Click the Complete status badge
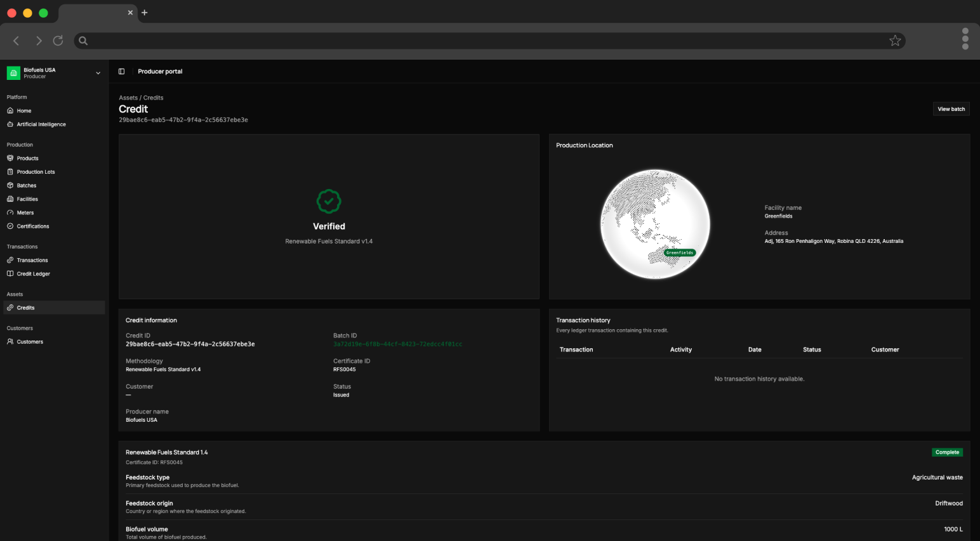This screenshot has width=980, height=541. click(947, 452)
